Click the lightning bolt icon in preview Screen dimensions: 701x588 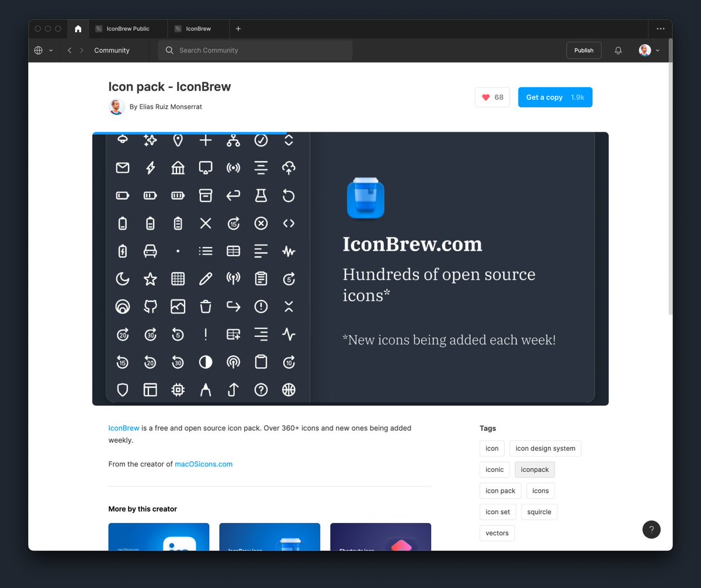pos(150,168)
